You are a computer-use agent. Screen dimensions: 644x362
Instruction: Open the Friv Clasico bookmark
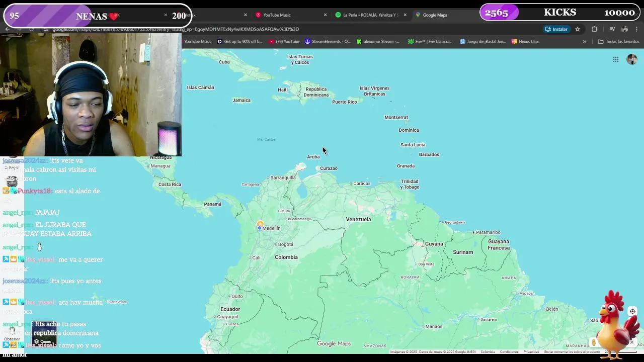click(x=430, y=42)
